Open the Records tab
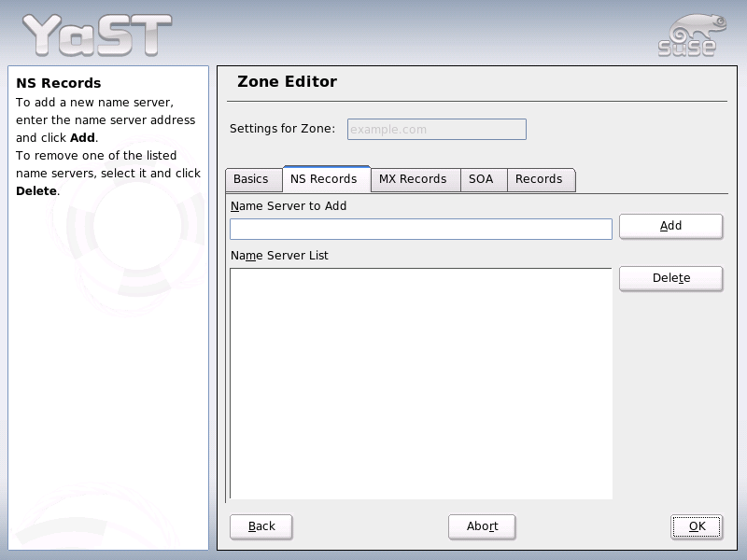 pos(542,179)
